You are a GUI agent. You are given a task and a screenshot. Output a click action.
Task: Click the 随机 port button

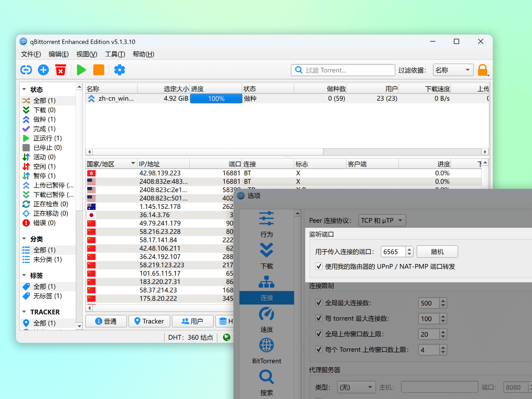click(437, 252)
